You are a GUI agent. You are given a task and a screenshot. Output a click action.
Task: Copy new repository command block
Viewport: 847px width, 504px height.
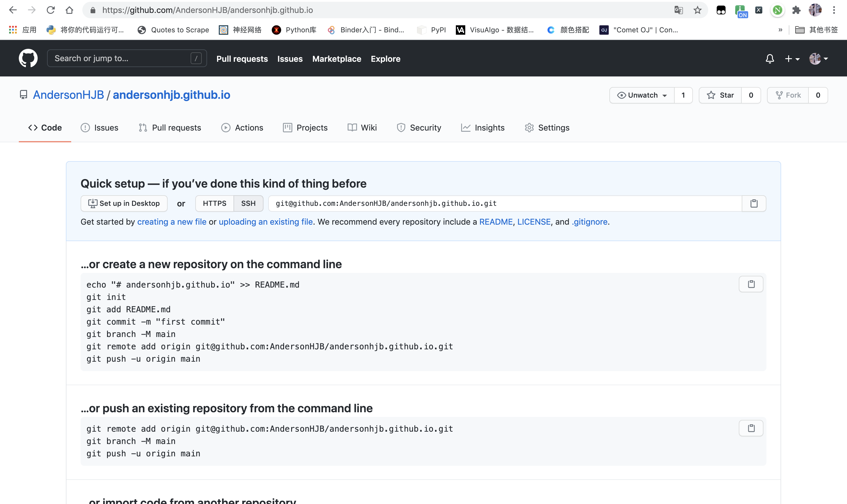pyautogui.click(x=751, y=284)
